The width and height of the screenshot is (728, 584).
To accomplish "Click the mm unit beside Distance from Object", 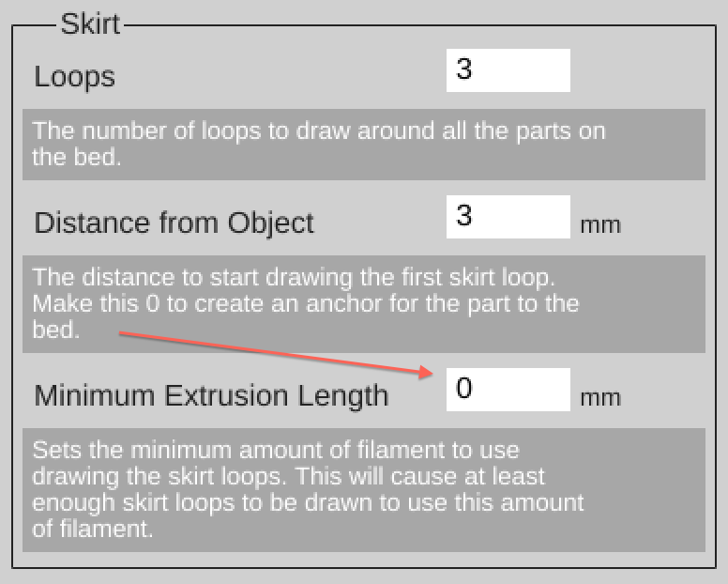I will (600, 225).
